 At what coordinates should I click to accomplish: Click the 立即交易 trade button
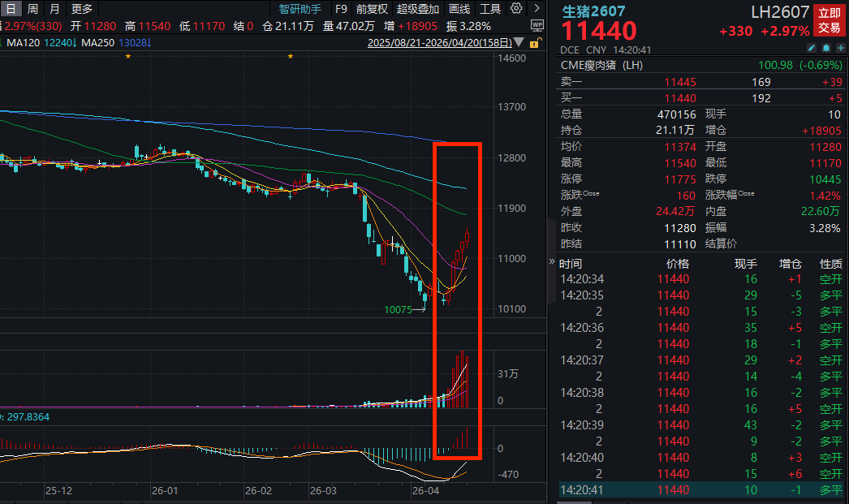point(830,20)
